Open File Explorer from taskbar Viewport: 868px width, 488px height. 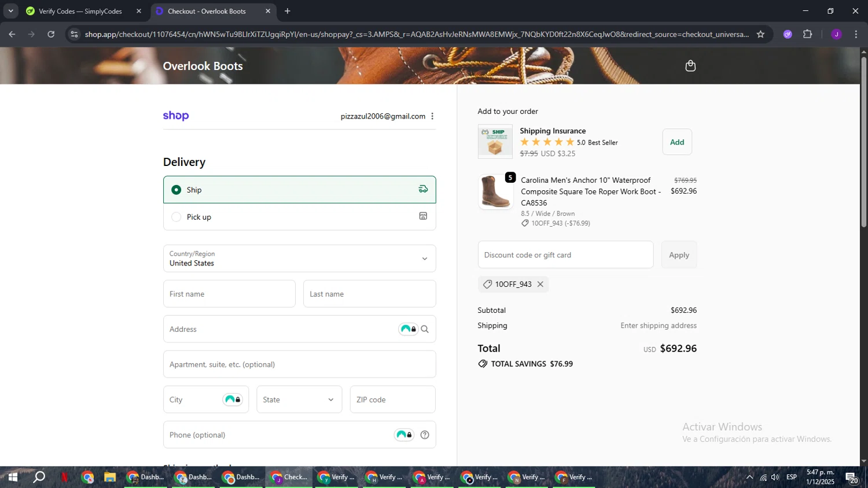(x=110, y=478)
